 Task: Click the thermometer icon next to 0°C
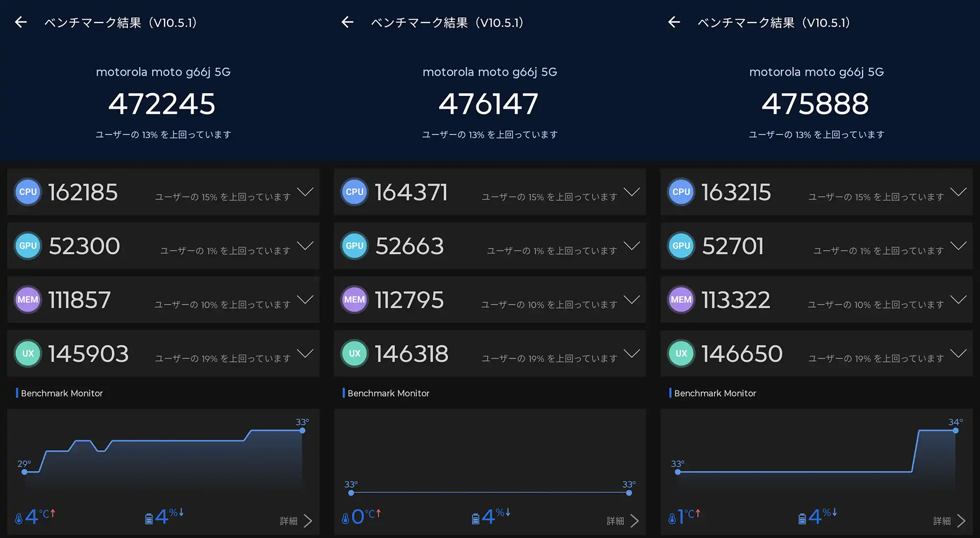coord(345,518)
